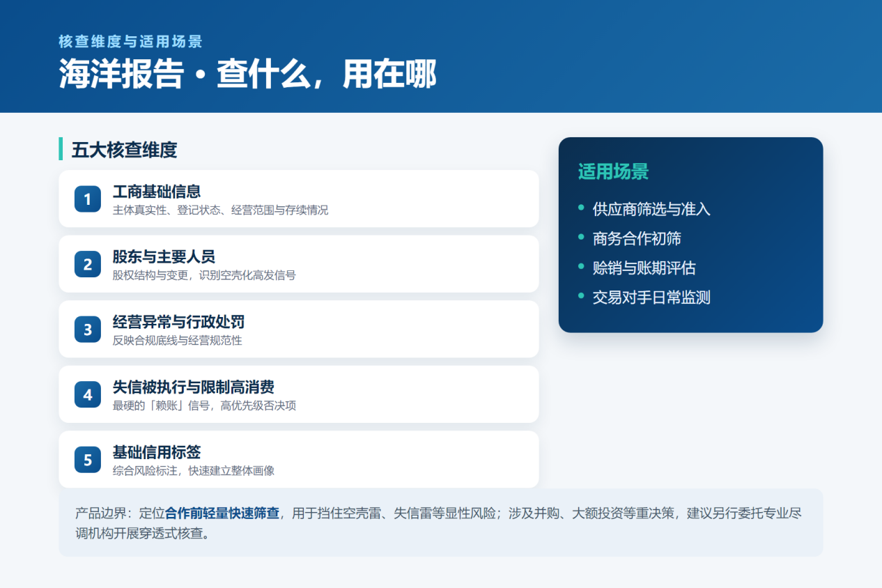Click the bold phrase "合作前轻量快速筛查"

point(222,513)
